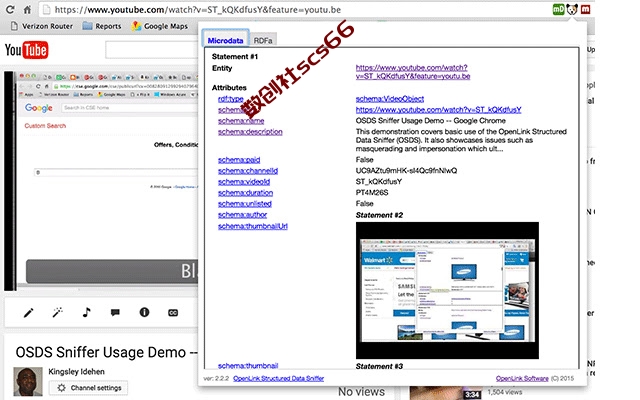Open the schema:paid attribute link
This screenshot has height=400, width=640.
pos(239,160)
